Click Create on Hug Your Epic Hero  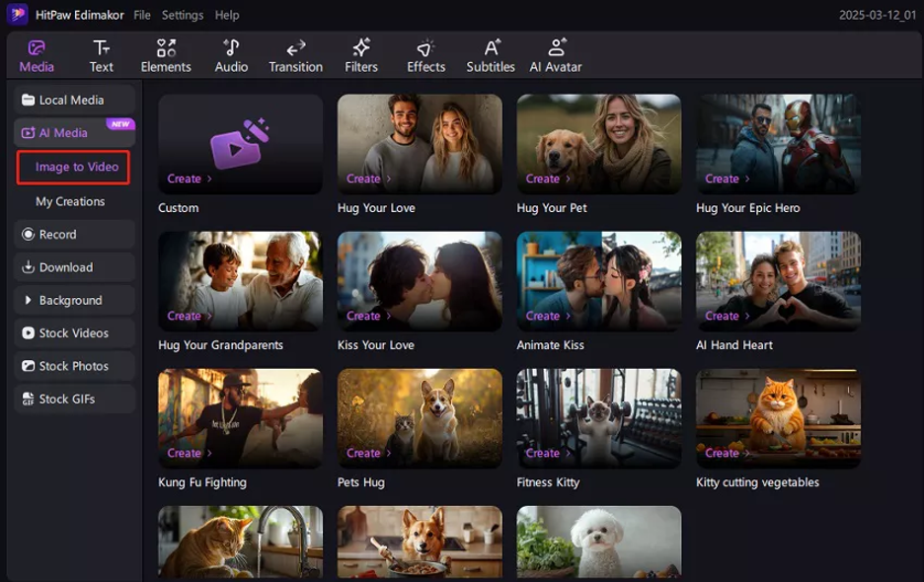[728, 179]
